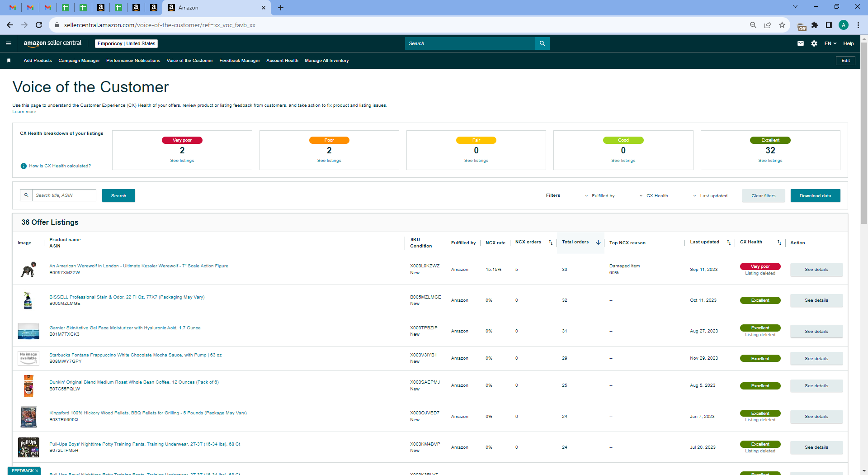Open See listings under Excellent
This screenshot has height=475, width=868.
[770, 161]
